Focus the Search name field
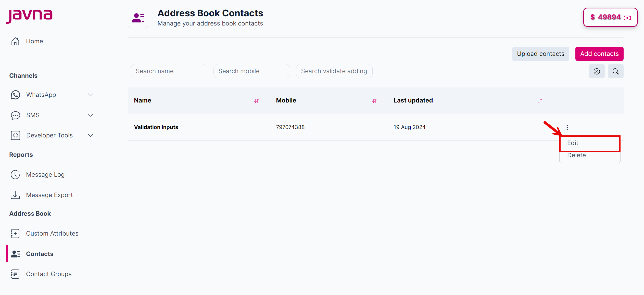This screenshot has height=295, width=644. (169, 71)
